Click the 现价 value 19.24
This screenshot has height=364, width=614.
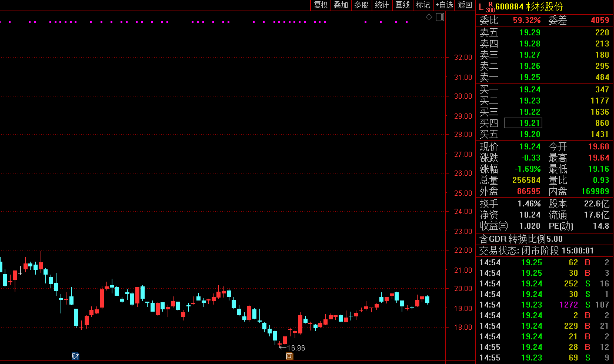530,146
